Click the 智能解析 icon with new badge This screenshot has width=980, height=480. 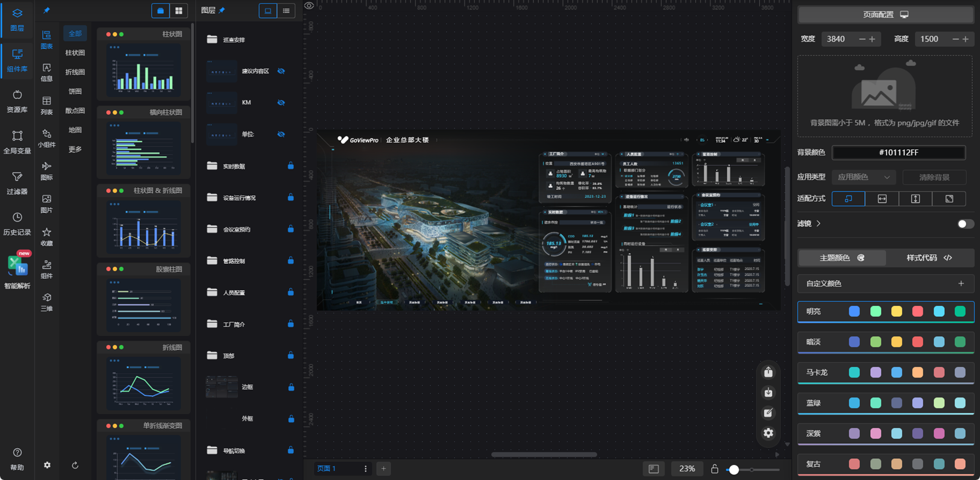click(x=17, y=271)
